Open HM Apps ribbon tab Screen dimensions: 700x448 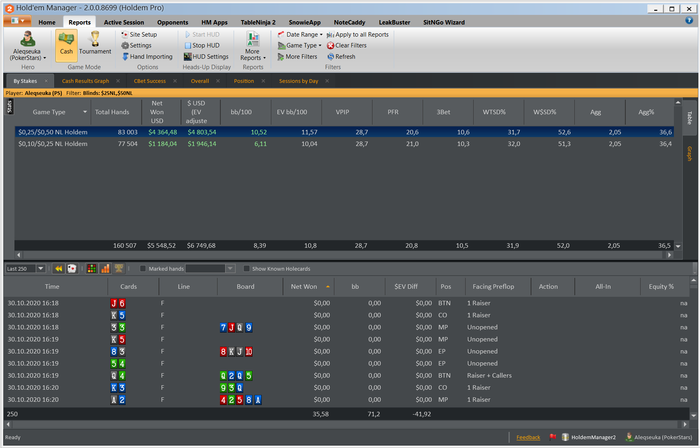coord(214,22)
